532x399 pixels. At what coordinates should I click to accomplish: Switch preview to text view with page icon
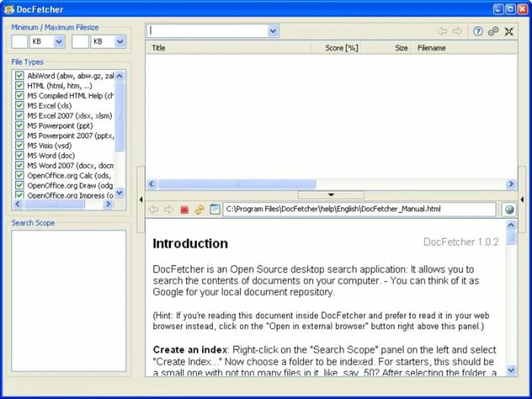(x=214, y=209)
